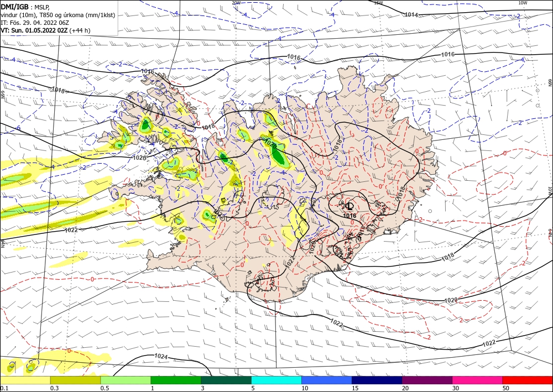Image resolution: width=553 pixels, height=392 pixels.
Task: Click the '1024' isobar label
Action: click(161, 357)
